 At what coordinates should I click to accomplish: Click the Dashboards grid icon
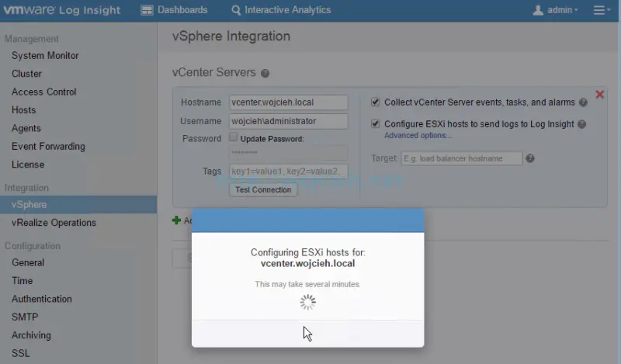147,10
